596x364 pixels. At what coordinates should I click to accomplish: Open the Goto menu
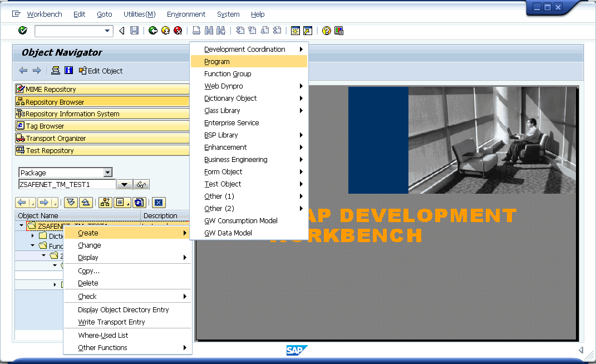click(105, 14)
